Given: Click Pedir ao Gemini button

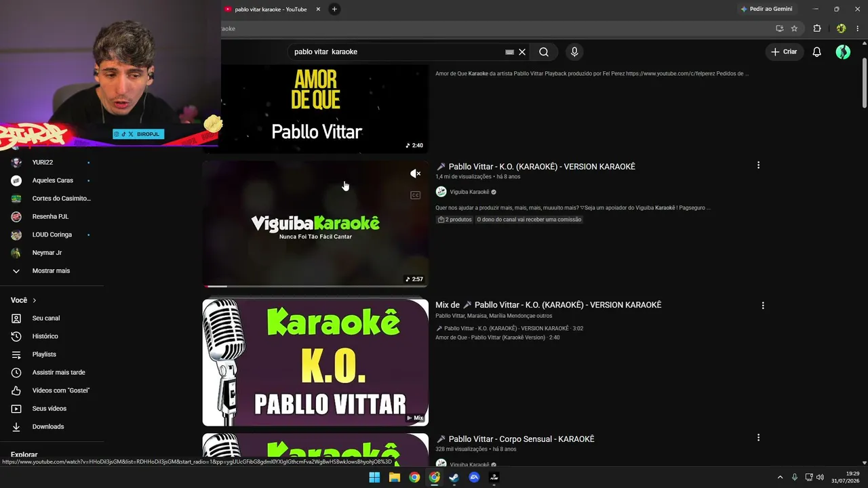Looking at the screenshot, I should (x=767, y=9).
